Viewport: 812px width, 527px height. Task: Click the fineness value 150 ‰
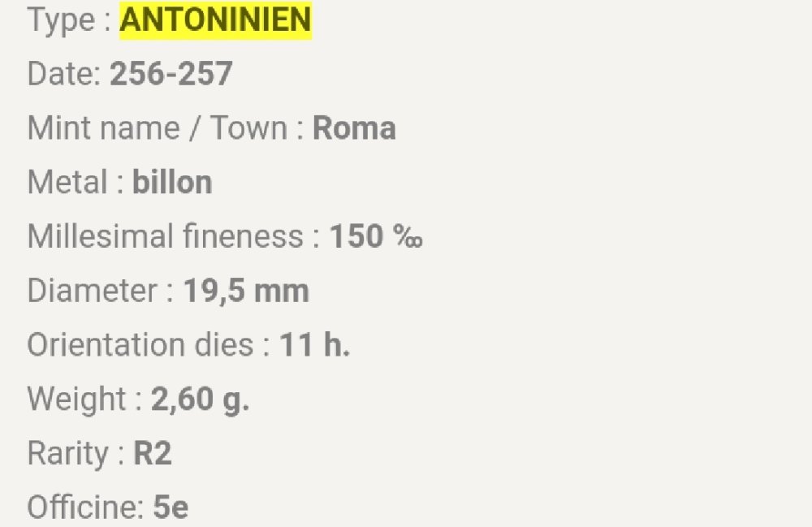375,237
